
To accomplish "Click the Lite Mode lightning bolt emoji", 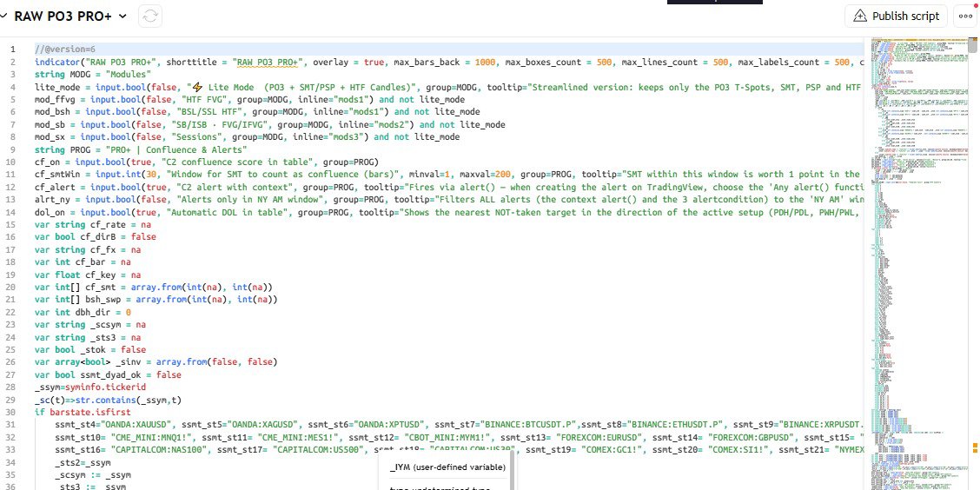I will [197, 87].
